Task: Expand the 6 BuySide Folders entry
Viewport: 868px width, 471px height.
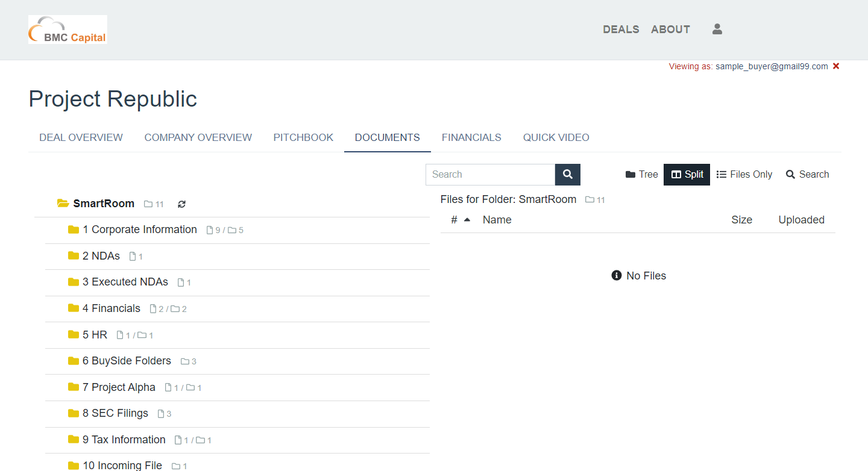Action: pos(127,361)
